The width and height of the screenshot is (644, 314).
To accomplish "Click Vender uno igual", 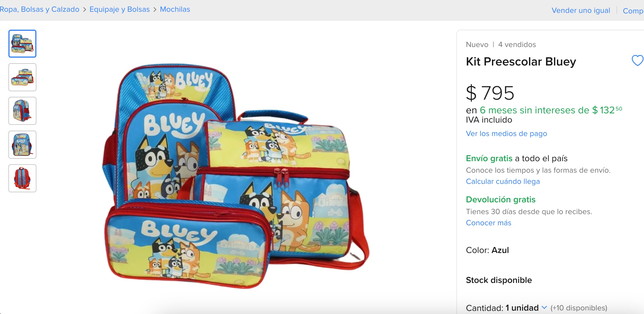I will (582, 10).
